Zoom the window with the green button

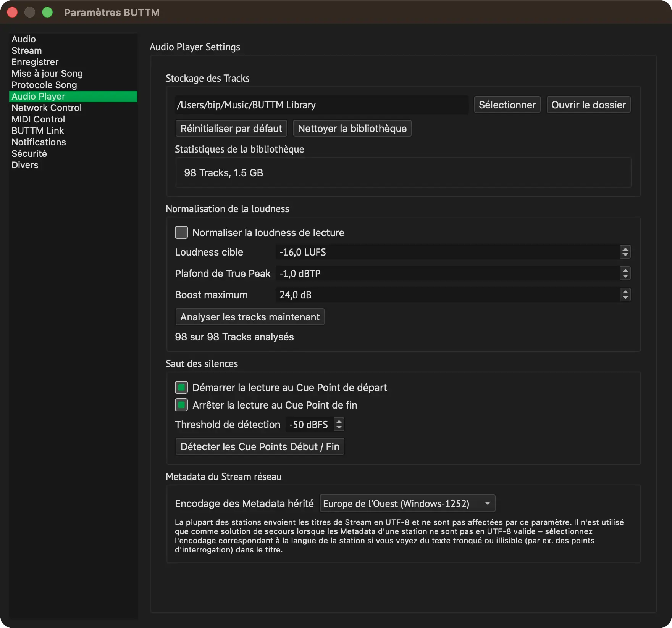click(47, 13)
